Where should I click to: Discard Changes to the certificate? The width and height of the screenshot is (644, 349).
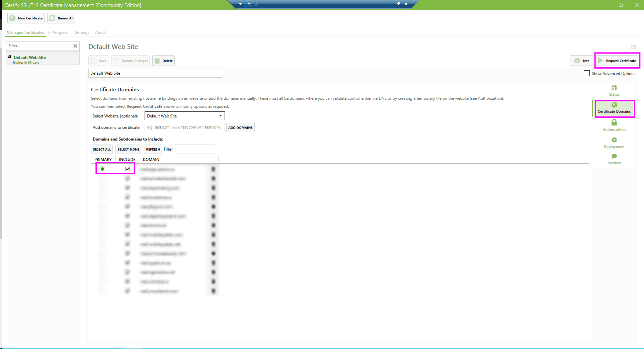[x=130, y=61]
